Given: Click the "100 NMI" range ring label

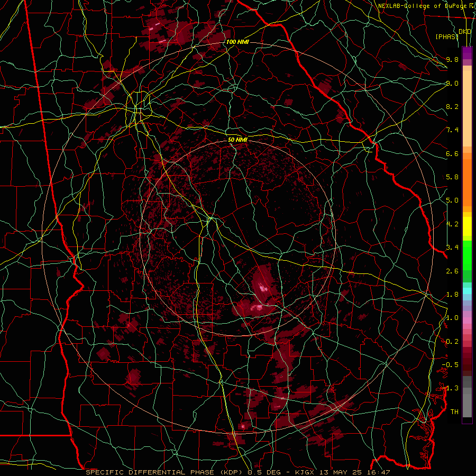Looking at the screenshot, I should [237, 42].
